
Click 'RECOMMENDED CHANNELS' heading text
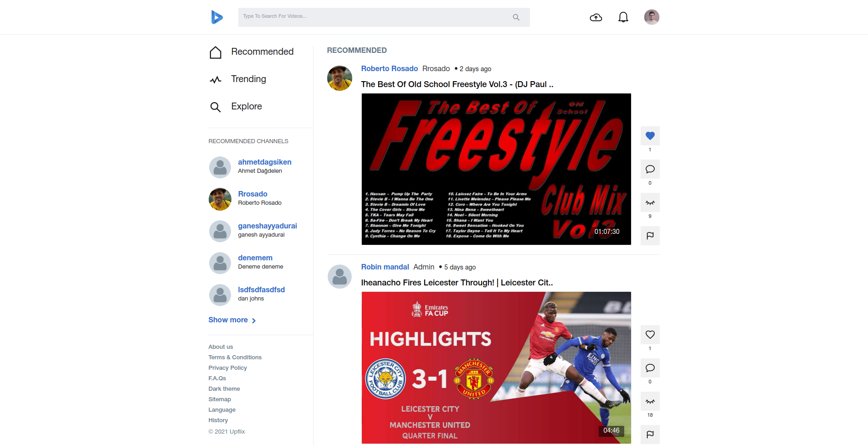248,141
